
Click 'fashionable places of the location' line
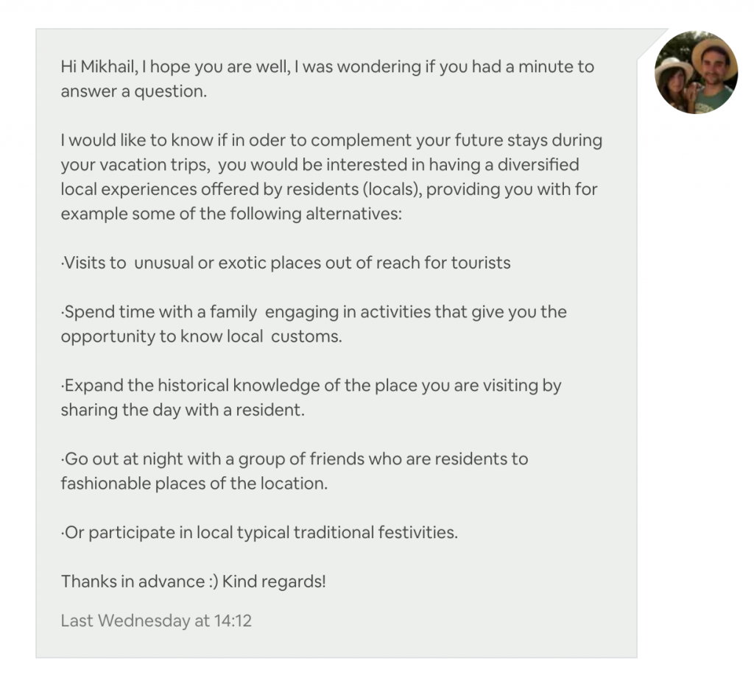point(194,484)
